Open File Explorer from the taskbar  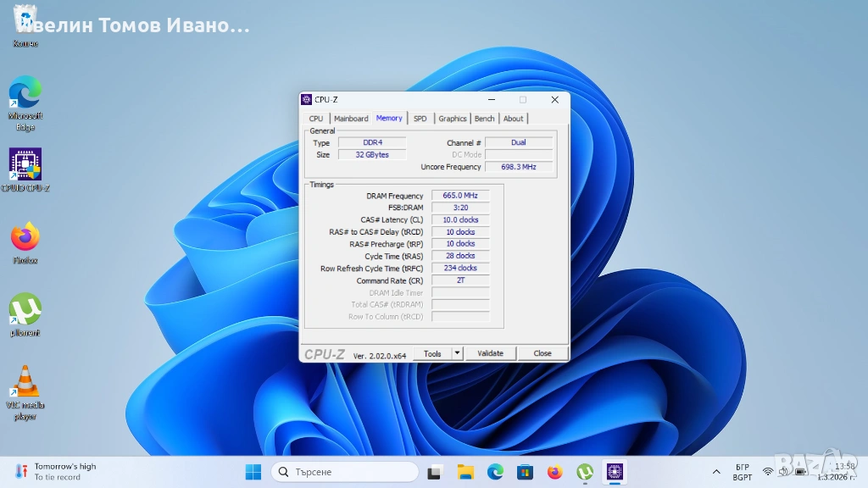(x=465, y=472)
